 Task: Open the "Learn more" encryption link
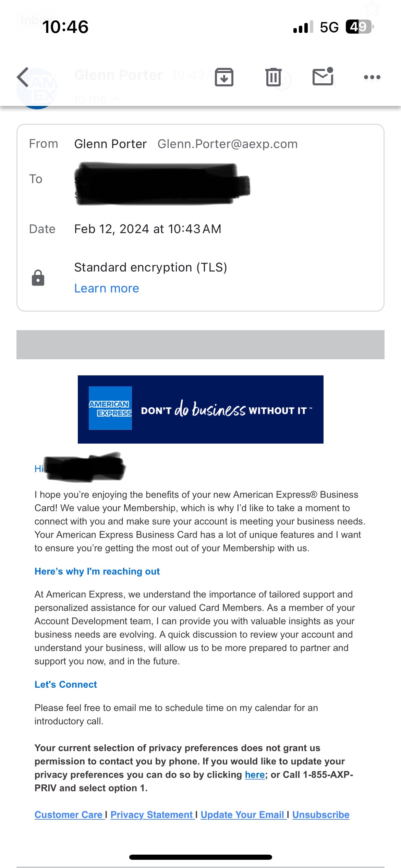(x=107, y=288)
